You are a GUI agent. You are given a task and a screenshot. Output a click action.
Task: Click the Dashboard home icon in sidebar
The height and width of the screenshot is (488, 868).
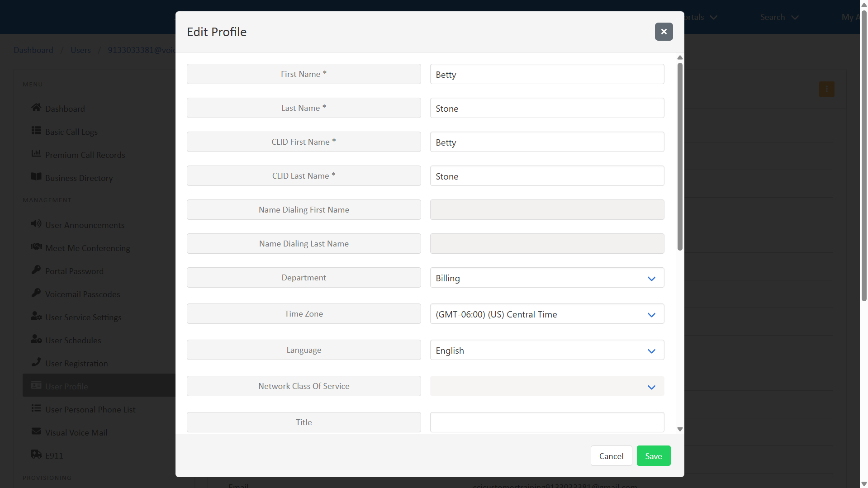coord(36,108)
